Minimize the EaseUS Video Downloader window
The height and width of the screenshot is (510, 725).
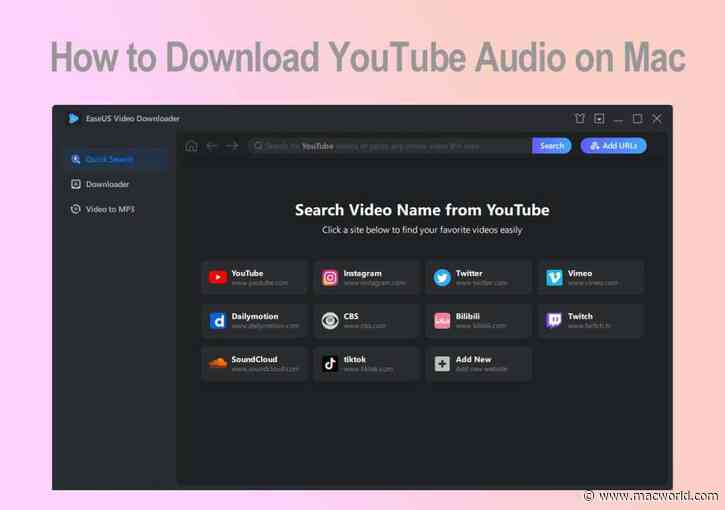click(x=618, y=120)
